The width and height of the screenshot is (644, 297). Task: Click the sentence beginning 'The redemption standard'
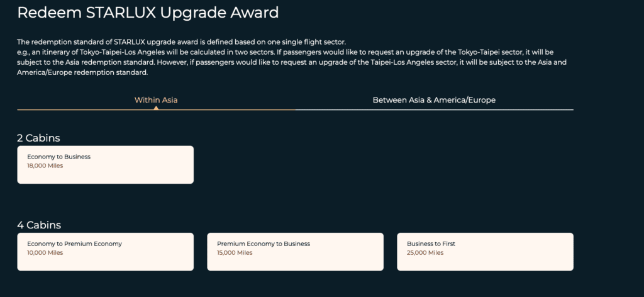tap(181, 42)
